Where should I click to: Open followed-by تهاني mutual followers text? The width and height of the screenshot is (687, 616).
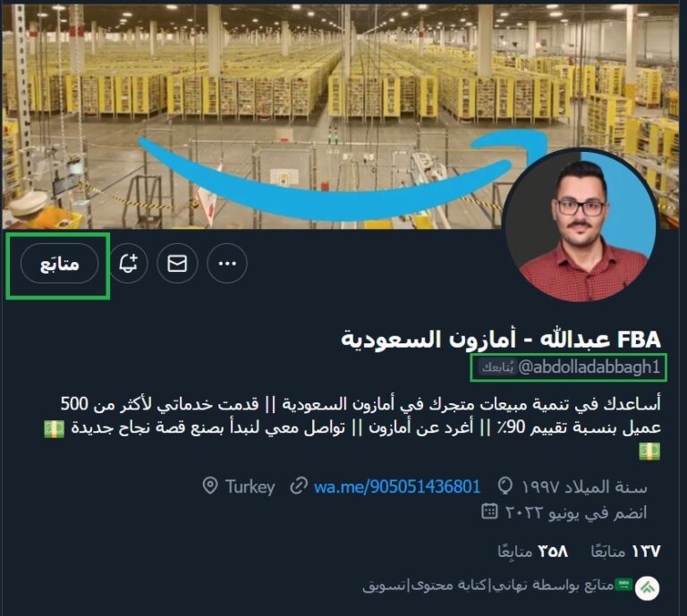coord(488,586)
